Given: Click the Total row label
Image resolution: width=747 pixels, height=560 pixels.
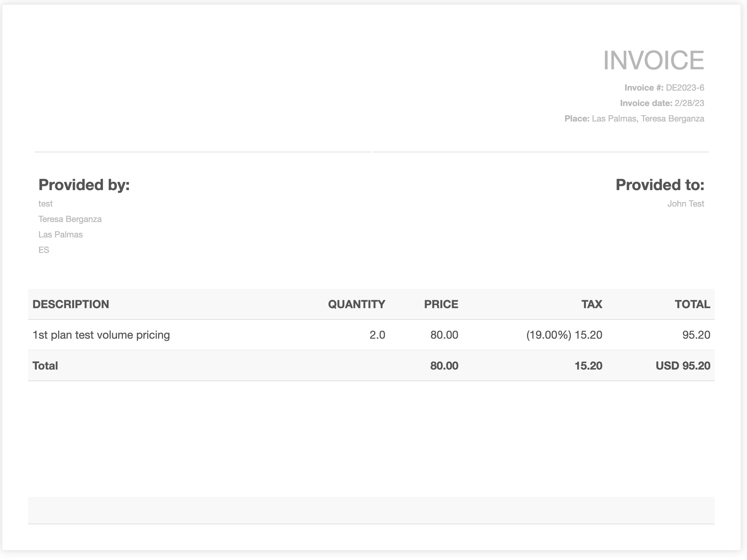Looking at the screenshot, I should click(x=45, y=366).
